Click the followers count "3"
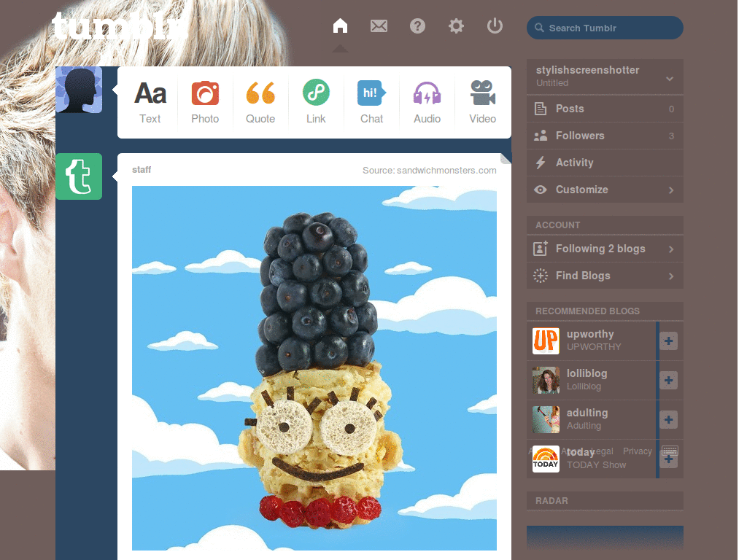747x560 pixels. click(671, 136)
